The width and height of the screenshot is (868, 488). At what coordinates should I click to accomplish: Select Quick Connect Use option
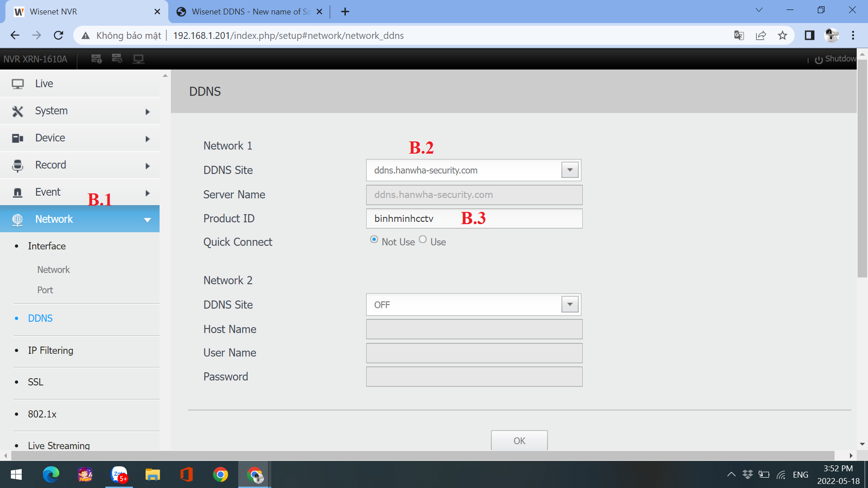point(422,239)
